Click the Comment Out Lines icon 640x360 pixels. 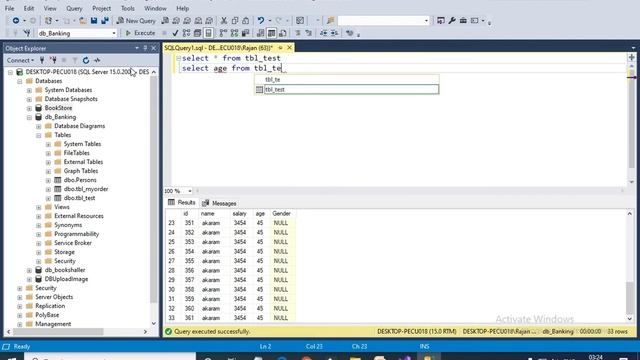click(298, 33)
